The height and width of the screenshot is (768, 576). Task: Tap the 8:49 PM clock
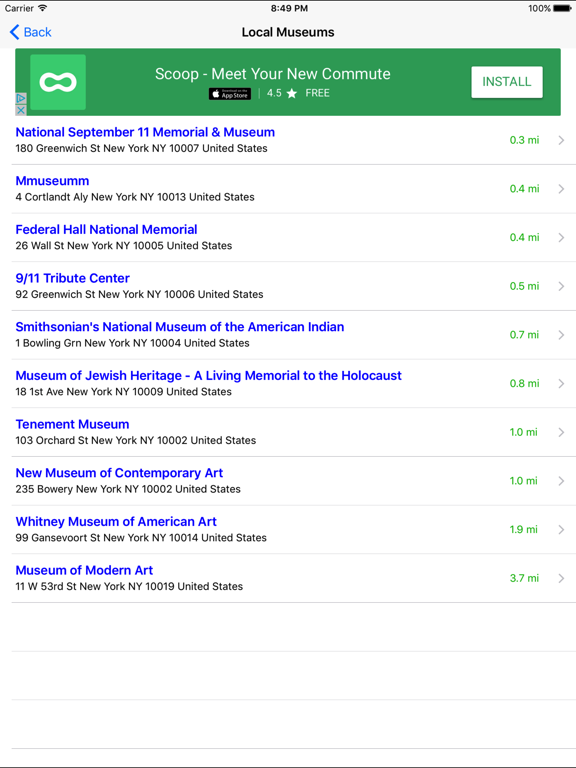(289, 8)
